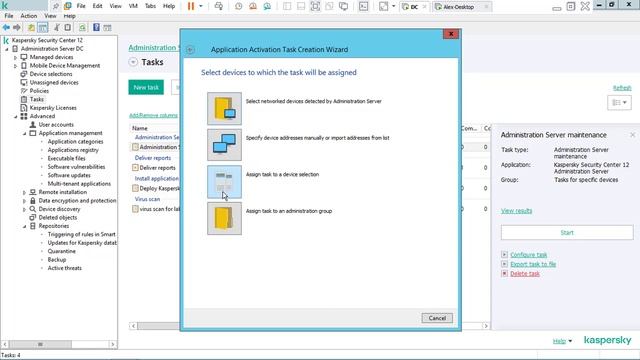Viewport: 640px width, 360px height.
Task: Open the MMC View menu
Action: [50, 16]
